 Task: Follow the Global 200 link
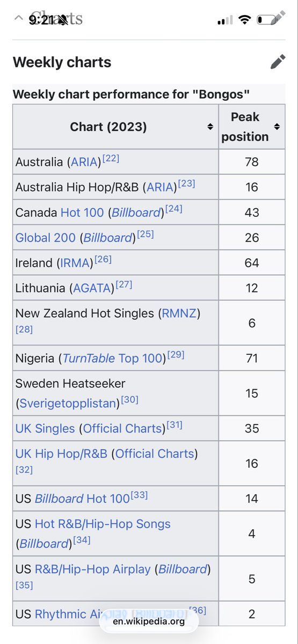tap(46, 238)
